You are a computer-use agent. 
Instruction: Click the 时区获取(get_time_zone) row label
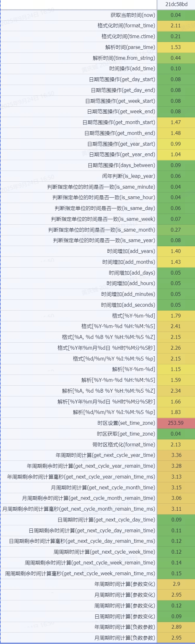(x=126, y=434)
